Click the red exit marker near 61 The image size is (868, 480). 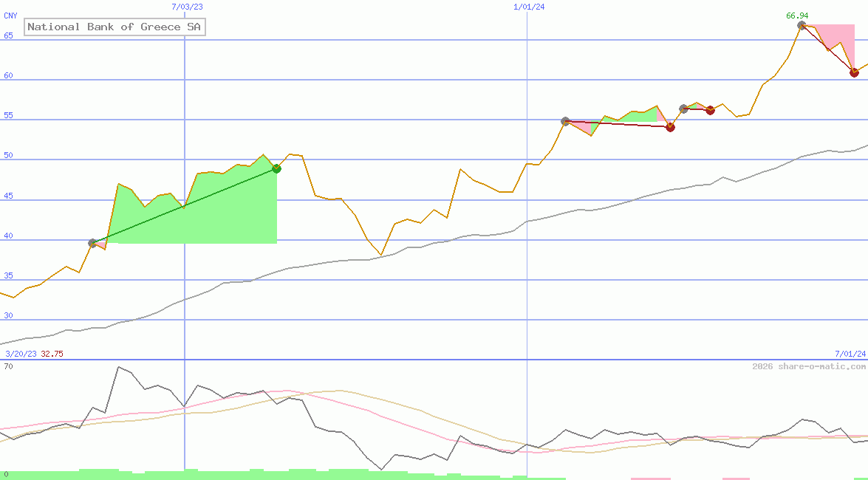click(x=854, y=72)
